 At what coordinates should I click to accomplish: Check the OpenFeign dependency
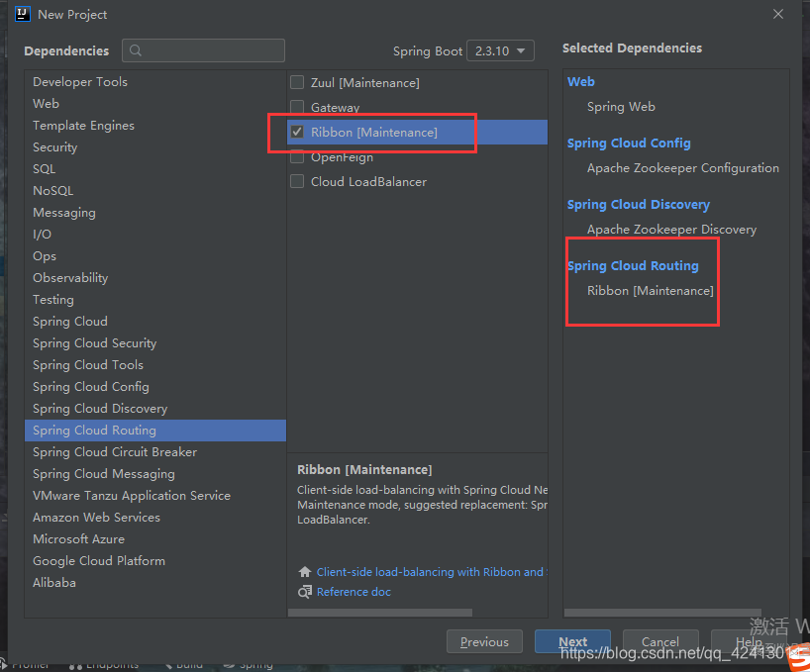(297, 157)
